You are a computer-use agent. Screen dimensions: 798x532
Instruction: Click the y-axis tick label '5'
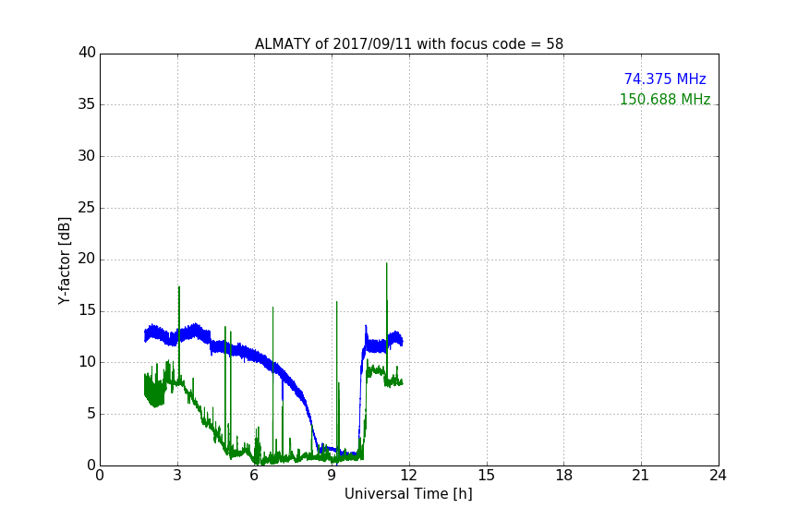[91, 414]
